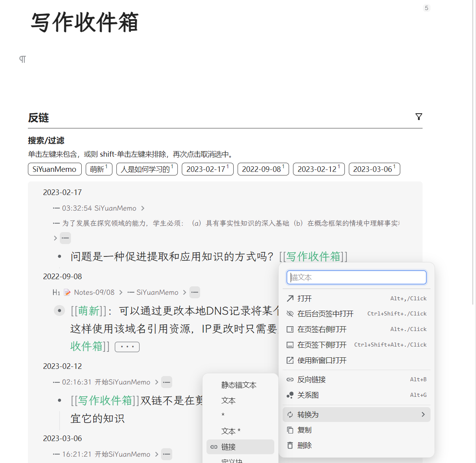Click the Notes-09/08 document icon
The image size is (476, 463).
[67, 293]
